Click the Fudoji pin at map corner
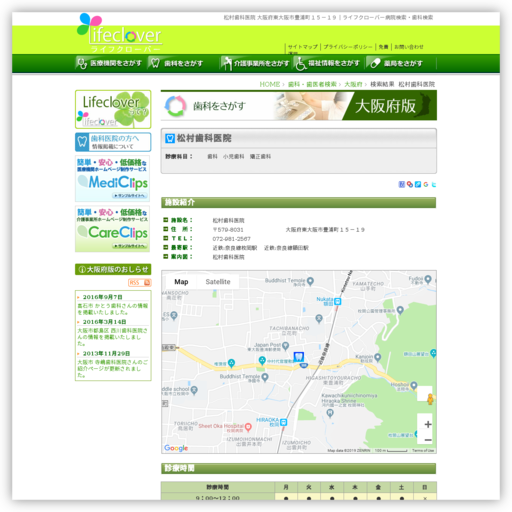512x512 pixels. [428, 279]
